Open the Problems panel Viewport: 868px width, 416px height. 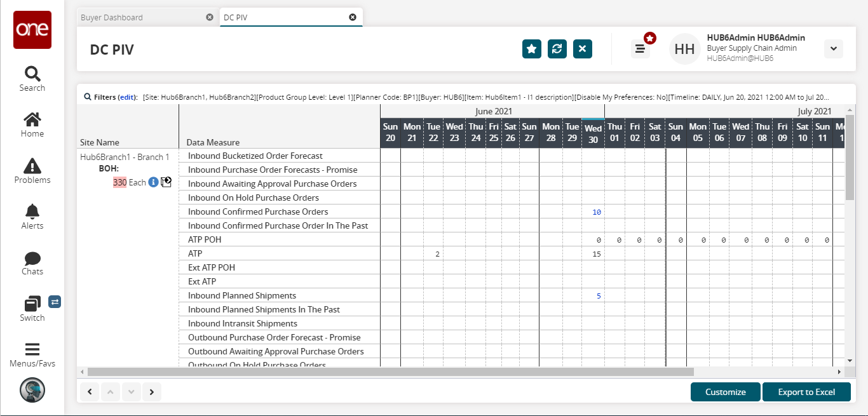pos(32,171)
